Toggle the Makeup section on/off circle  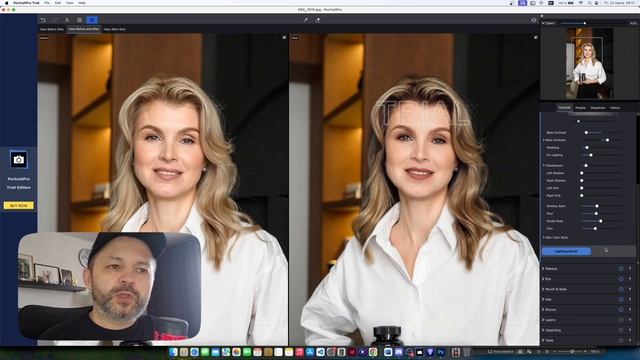coord(621,269)
